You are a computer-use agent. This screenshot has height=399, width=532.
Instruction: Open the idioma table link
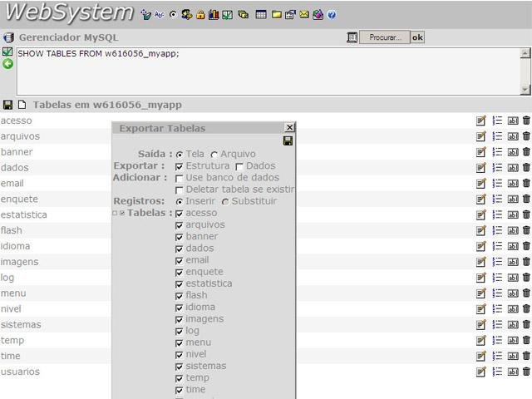15,246
